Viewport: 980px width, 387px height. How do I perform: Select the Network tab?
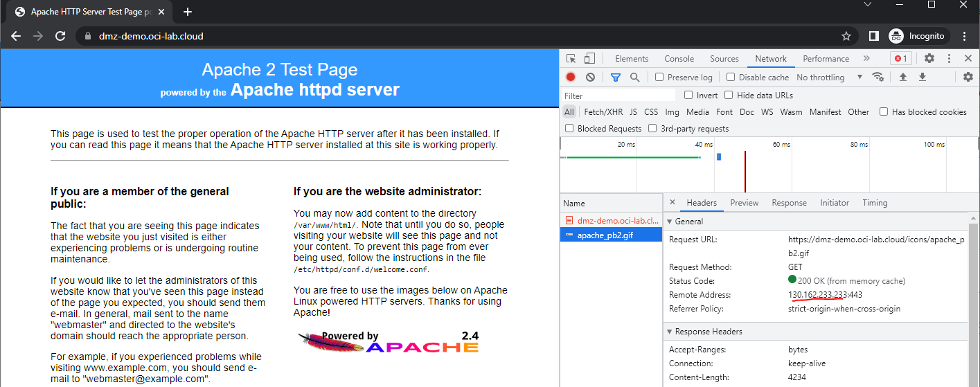771,59
